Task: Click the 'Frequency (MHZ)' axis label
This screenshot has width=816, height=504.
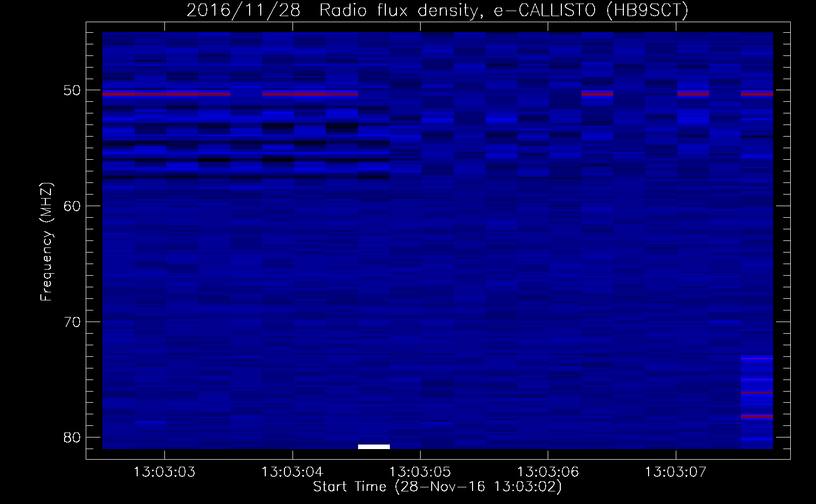Action: tap(46, 242)
